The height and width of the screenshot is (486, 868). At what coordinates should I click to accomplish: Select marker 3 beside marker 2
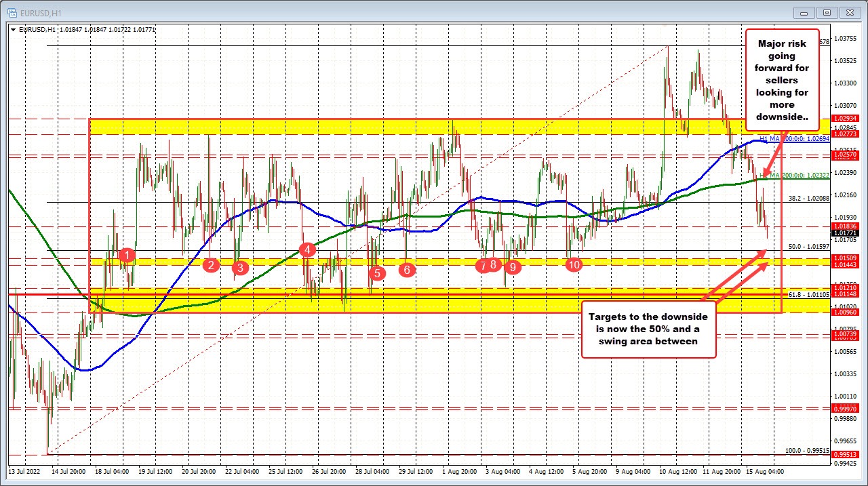pos(239,268)
